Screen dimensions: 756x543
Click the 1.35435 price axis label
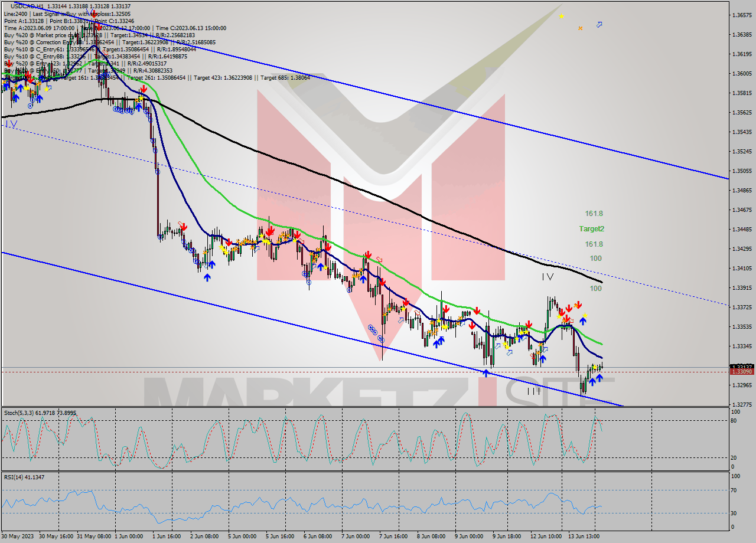[741, 132]
